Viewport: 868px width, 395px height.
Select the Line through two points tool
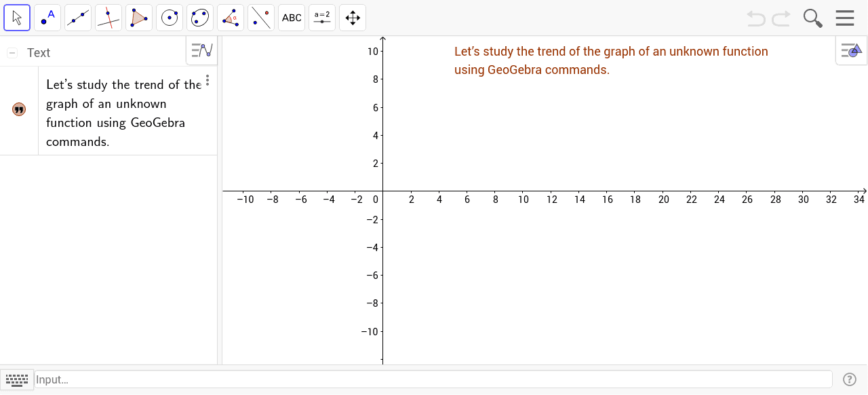pyautogui.click(x=78, y=18)
